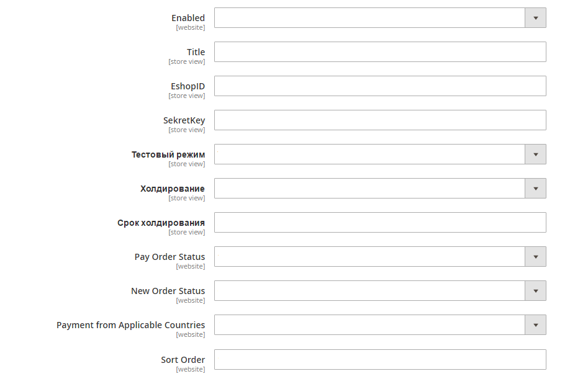Open the Холдирование dropdown arrow

(x=535, y=189)
